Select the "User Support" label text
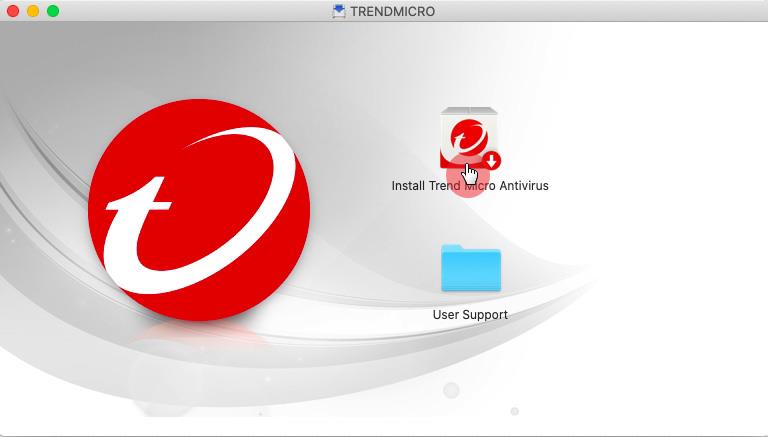Screen dimensions: 768x437 click(470, 315)
